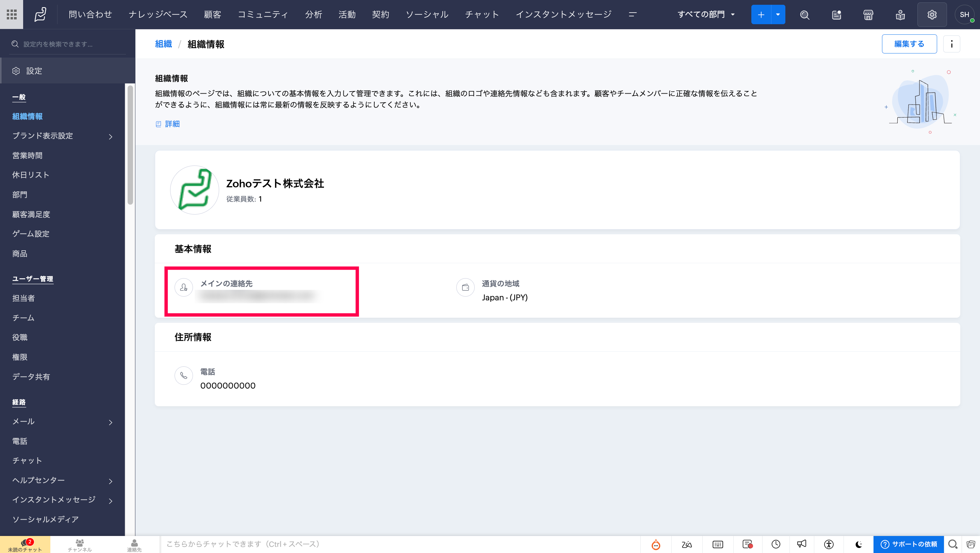Open the Channels (チャンネル) icon in bottom bar
This screenshot has width=980, height=553.
coord(80,545)
